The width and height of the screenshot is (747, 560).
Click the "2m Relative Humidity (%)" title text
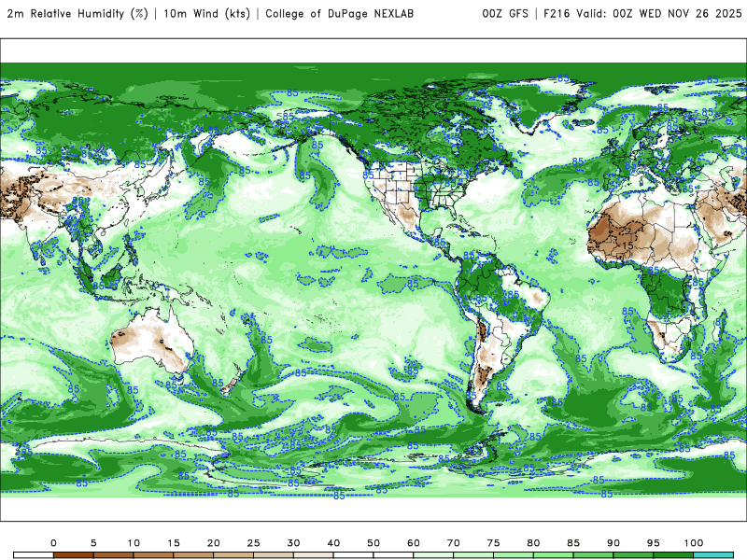click(x=78, y=13)
